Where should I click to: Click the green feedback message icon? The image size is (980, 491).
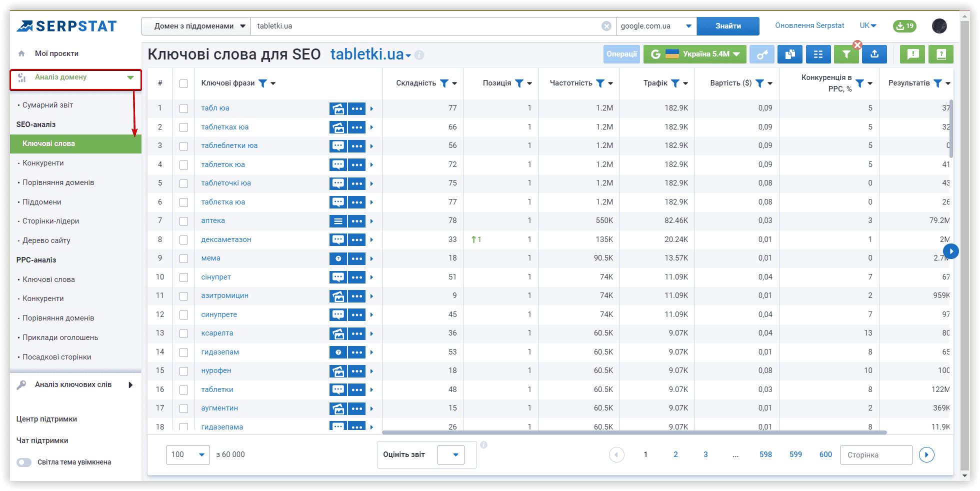click(912, 54)
